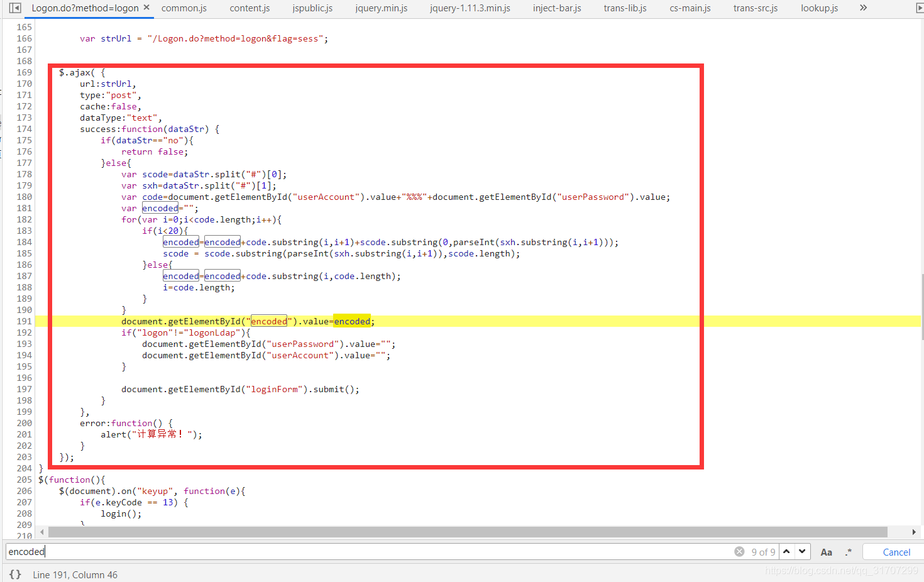Viewport: 924px width, 582px height.
Task: Close the Logon.do?method=logon tab
Action: click(146, 8)
